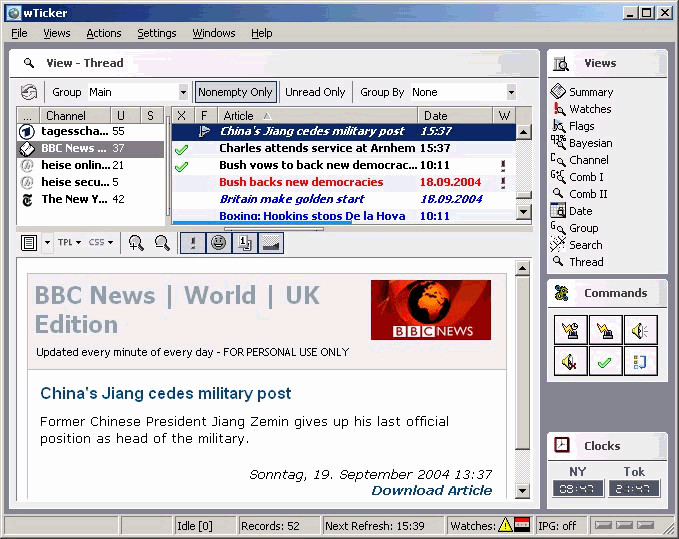679x539 pixels.
Task: Sort by the Date column header
Action: [455, 116]
